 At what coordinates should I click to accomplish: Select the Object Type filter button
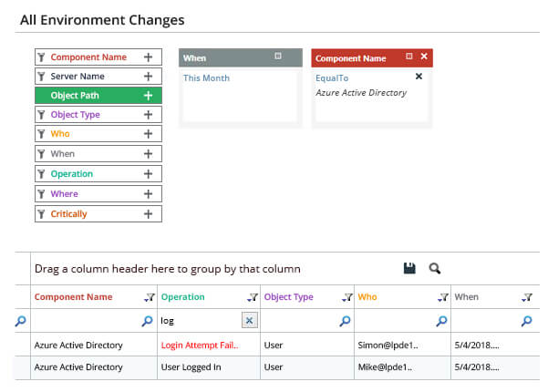98,115
